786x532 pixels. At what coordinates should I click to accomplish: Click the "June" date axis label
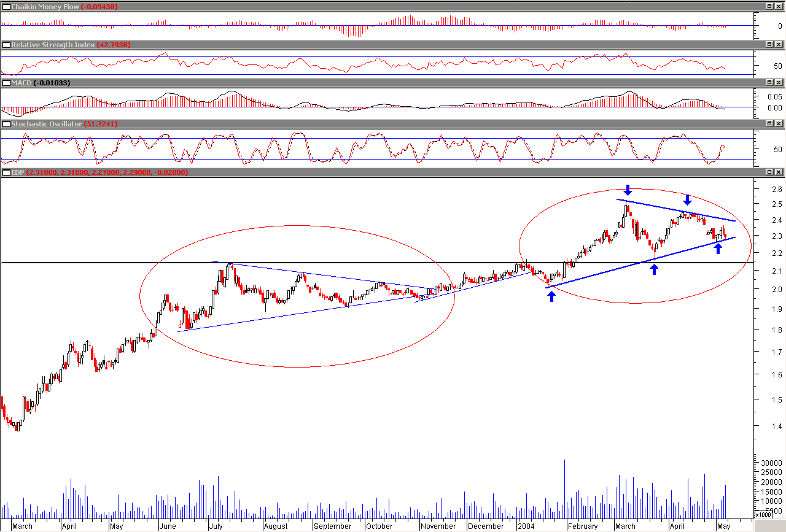tap(168, 526)
